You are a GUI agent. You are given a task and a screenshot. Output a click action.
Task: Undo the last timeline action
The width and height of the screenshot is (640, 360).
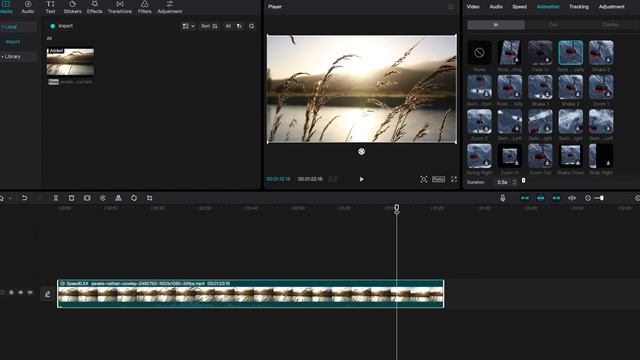point(24,198)
